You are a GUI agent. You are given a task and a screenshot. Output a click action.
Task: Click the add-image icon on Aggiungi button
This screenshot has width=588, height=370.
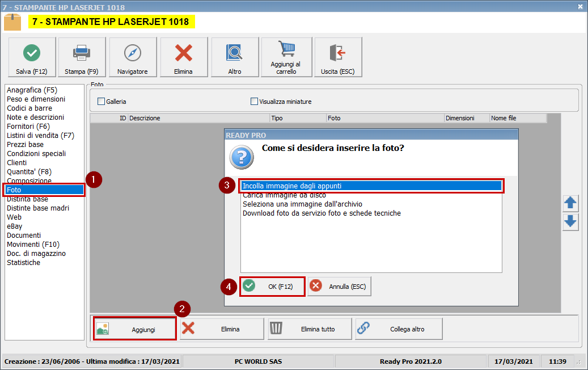(x=103, y=329)
